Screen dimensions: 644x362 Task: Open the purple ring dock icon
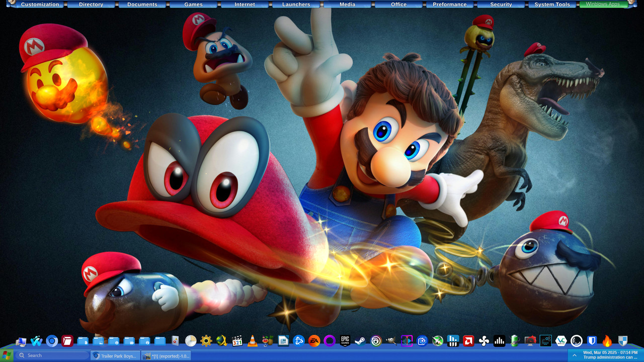[330, 341]
